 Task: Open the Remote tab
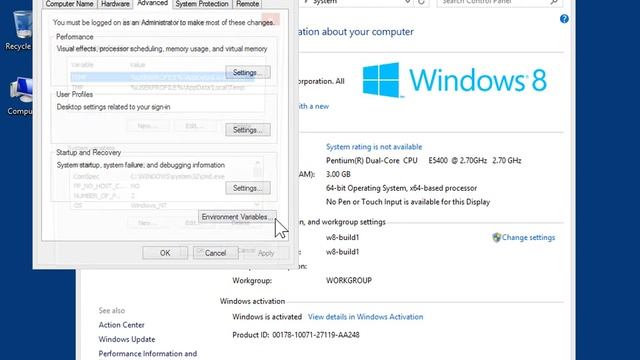(x=247, y=4)
